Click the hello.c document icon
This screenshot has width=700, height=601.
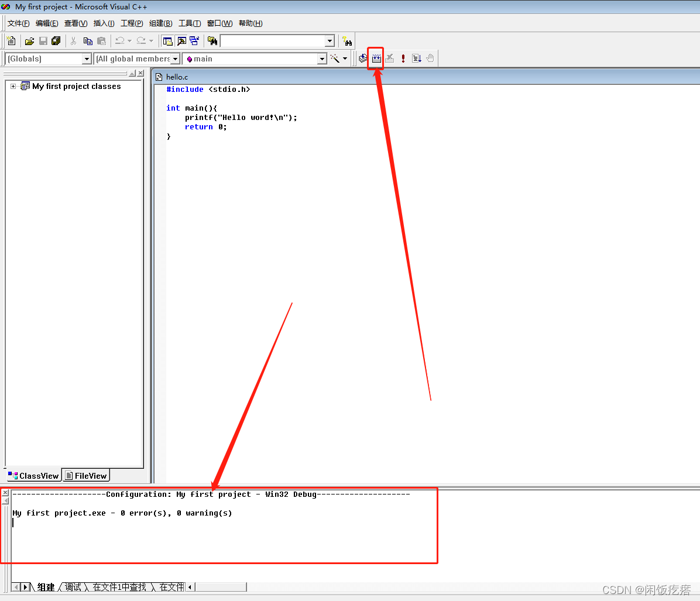click(159, 77)
